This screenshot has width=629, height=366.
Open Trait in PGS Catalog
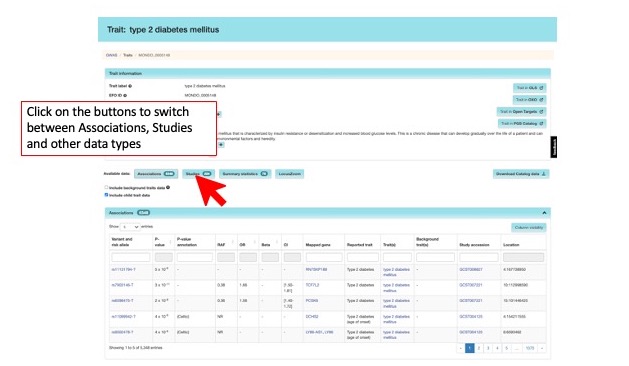[x=522, y=124]
